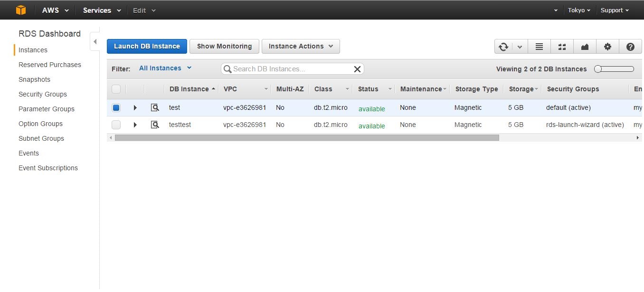Click the AWS orange cube logo

pos(21,10)
